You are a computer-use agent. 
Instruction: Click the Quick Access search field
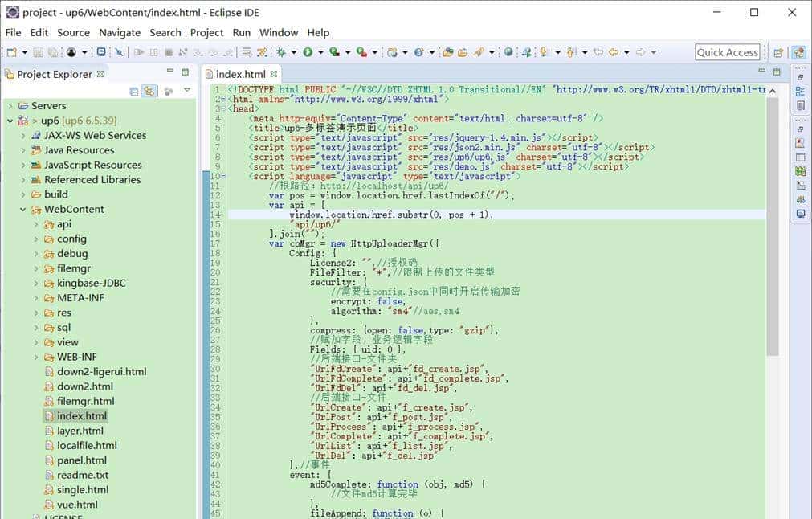727,52
